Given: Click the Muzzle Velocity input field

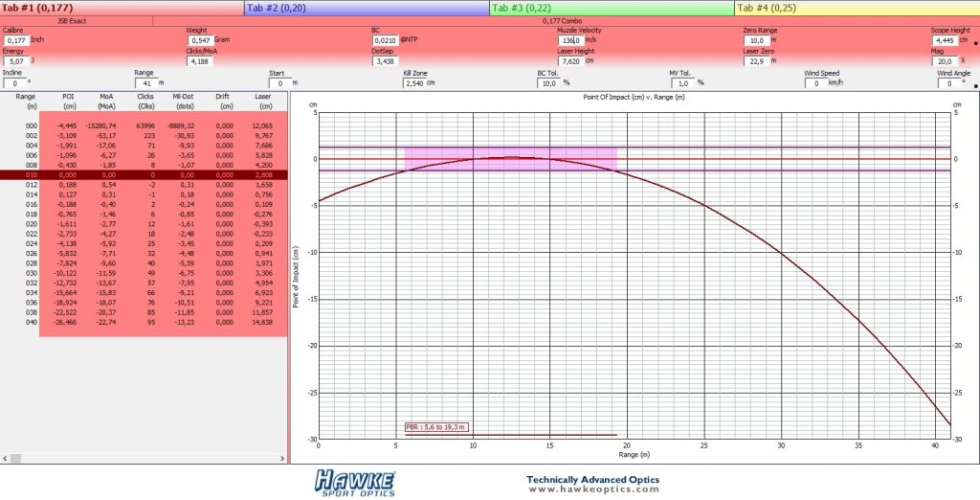Looking at the screenshot, I should [571, 40].
